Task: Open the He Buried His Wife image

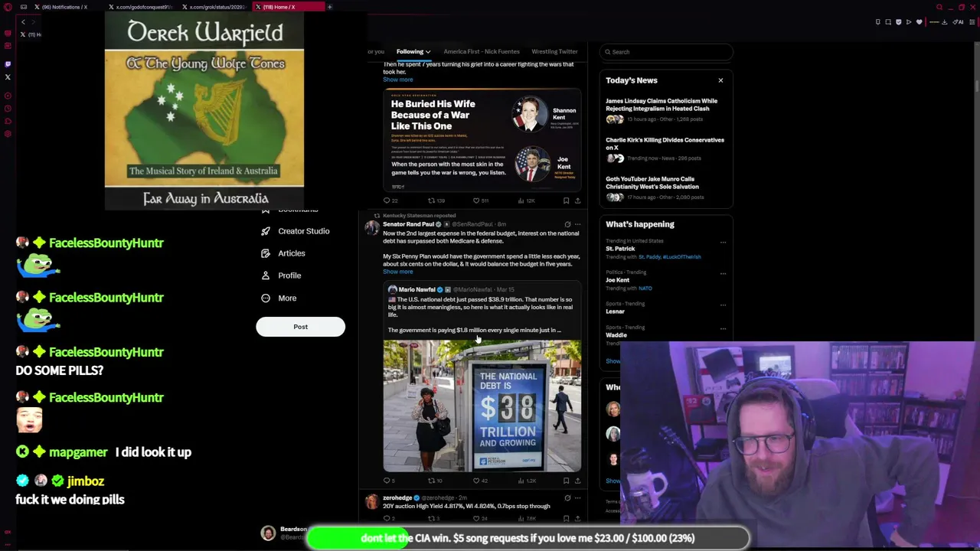Action: 482,140
